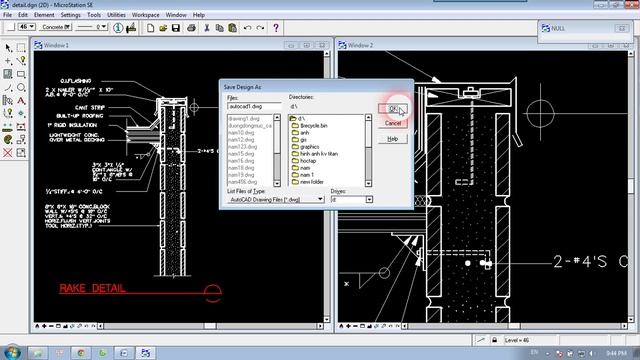This screenshot has height=360, width=640.
Task: Choose the Points tool in left palette
Action: click(x=8, y=61)
